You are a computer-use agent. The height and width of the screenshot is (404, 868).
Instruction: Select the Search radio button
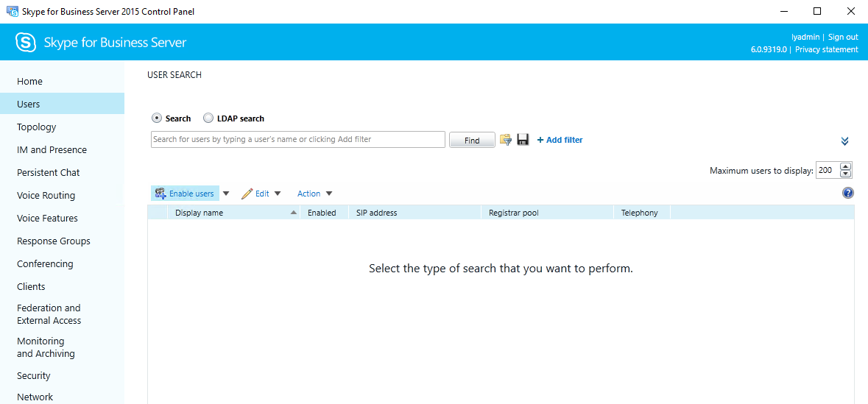(x=157, y=118)
